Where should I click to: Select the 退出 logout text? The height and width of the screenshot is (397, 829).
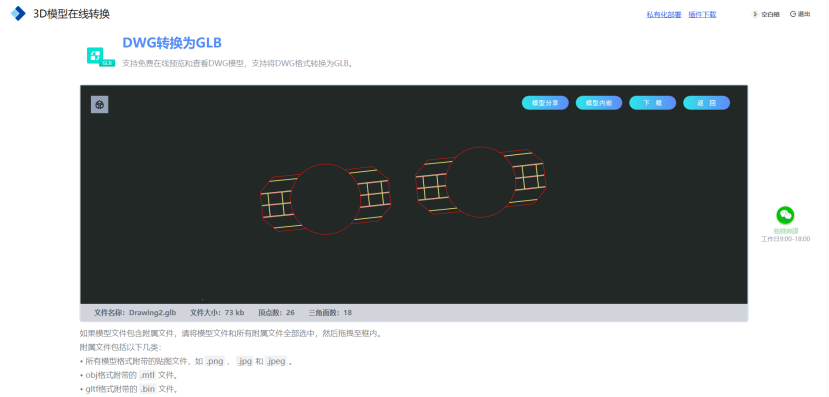coord(804,14)
